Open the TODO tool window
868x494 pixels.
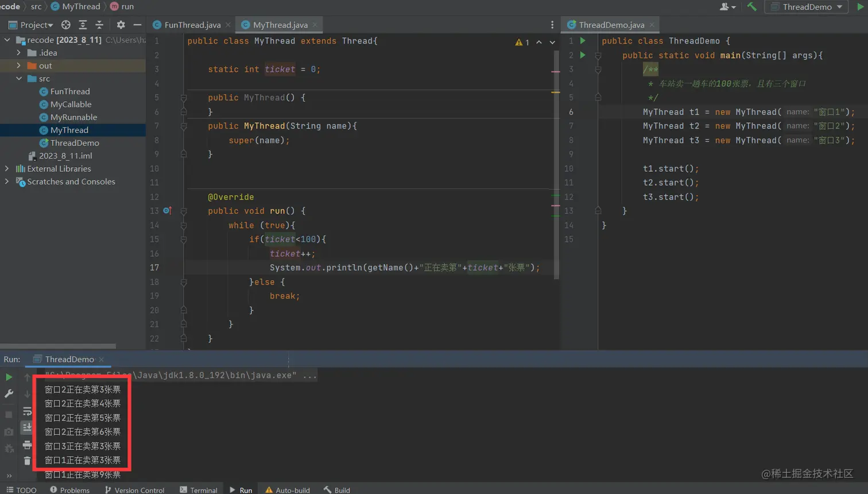point(22,490)
